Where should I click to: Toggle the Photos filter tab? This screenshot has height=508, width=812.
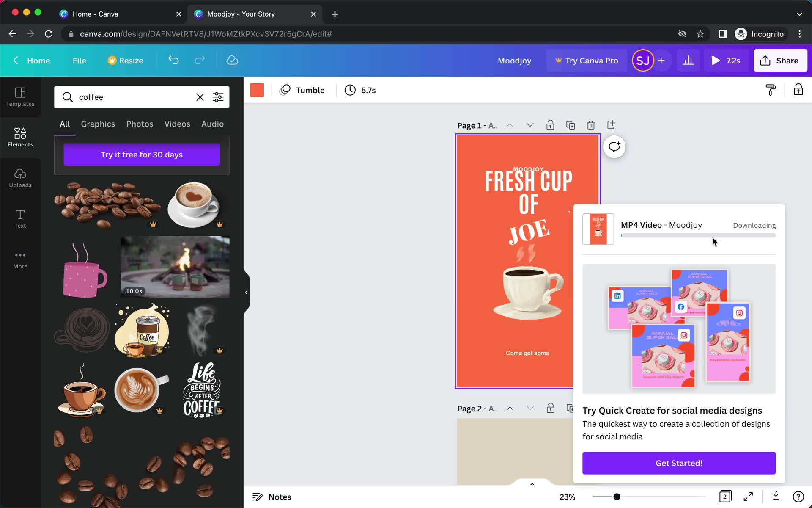coord(139,124)
